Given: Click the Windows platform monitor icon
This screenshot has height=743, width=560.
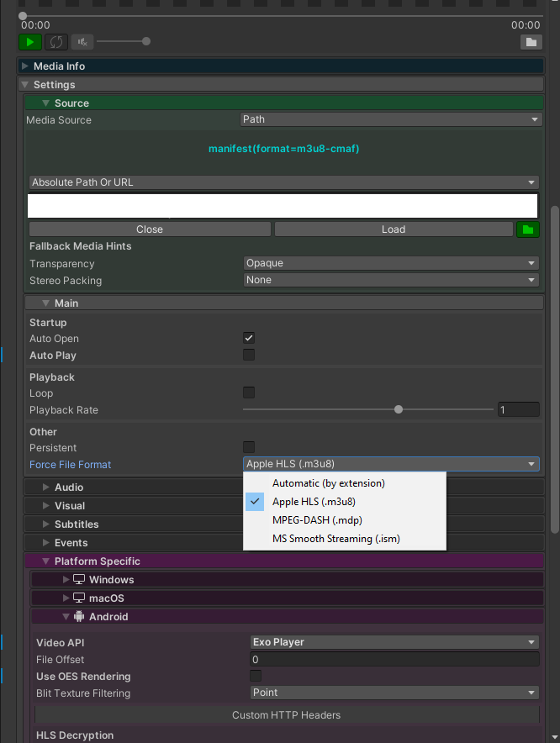Looking at the screenshot, I should tap(80, 579).
